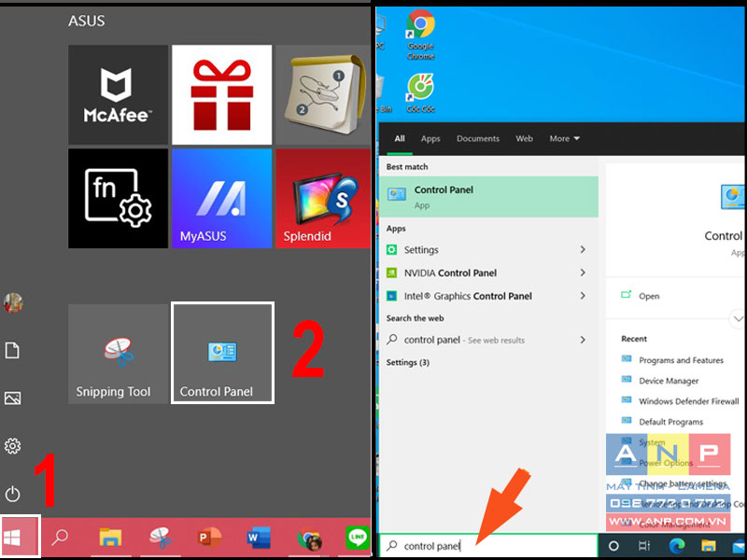Open the Control Panel best match result
Viewport: 747px width, 560px height.
[x=488, y=197]
